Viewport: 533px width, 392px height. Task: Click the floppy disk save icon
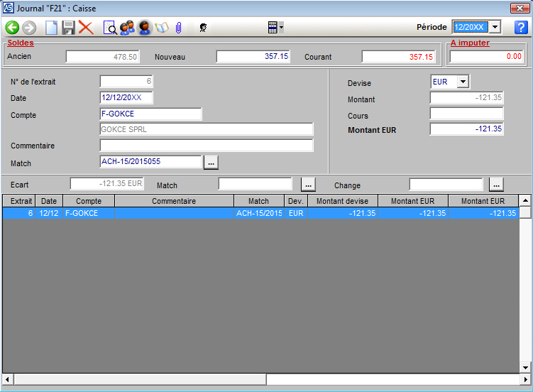pyautogui.click(x=69, y=28)
